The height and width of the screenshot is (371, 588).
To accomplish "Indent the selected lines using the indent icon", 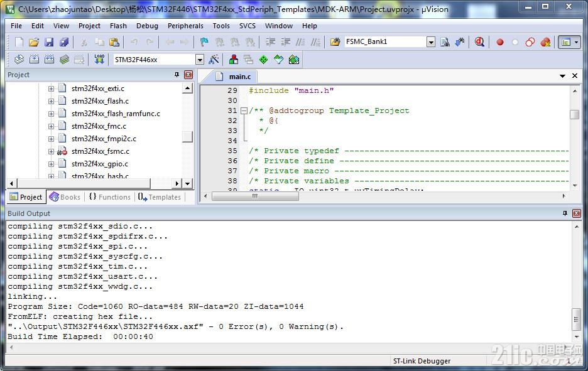I will 270,42.
